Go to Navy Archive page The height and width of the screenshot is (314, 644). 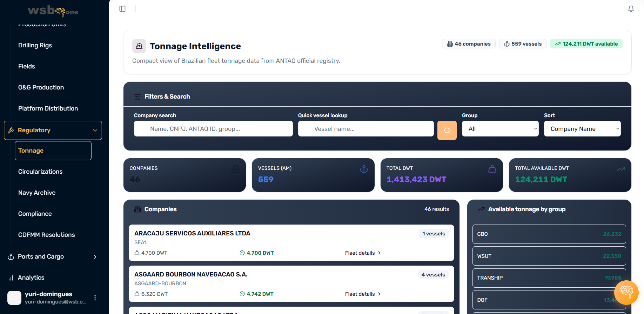click(x=37, y=193)
